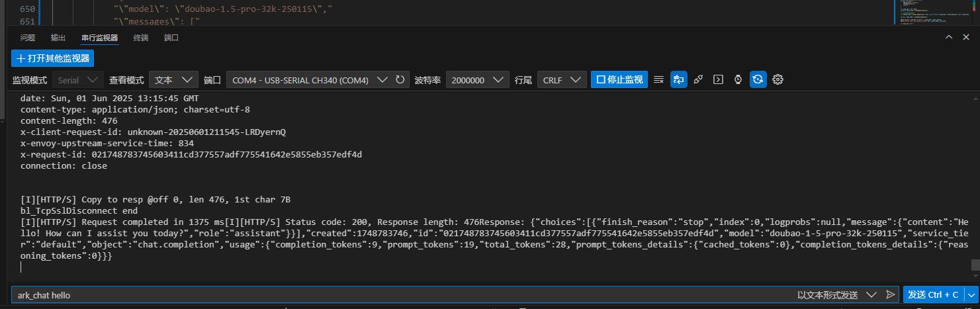Switch to the 问题 tab

click(x=28, y=38)
